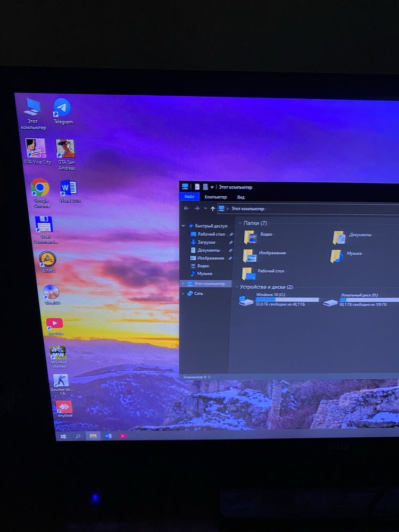Go back with Explorer's back arrow
The image size is (399, 532).
[x=186, y=209]
